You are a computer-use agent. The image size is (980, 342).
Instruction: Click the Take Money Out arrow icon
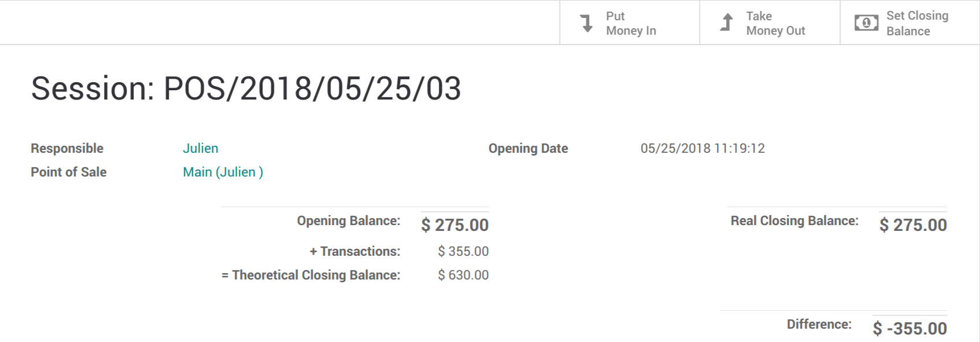727,23
